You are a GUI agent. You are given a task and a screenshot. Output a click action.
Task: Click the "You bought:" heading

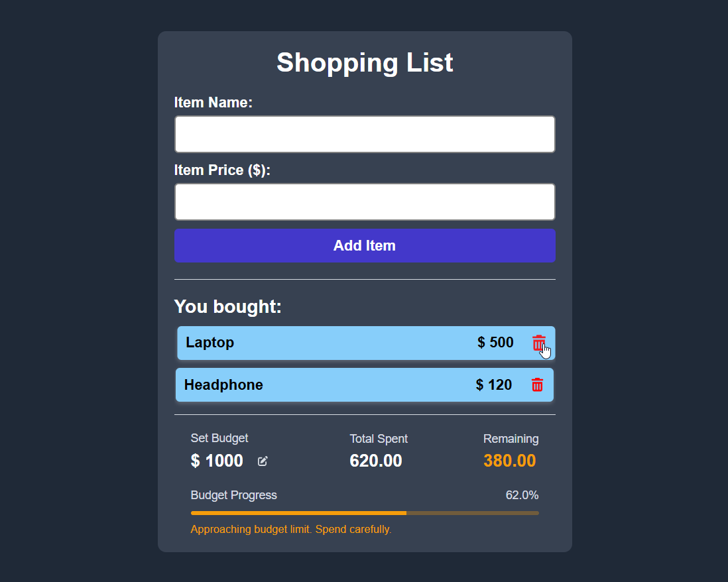click(x=228, y=307)
